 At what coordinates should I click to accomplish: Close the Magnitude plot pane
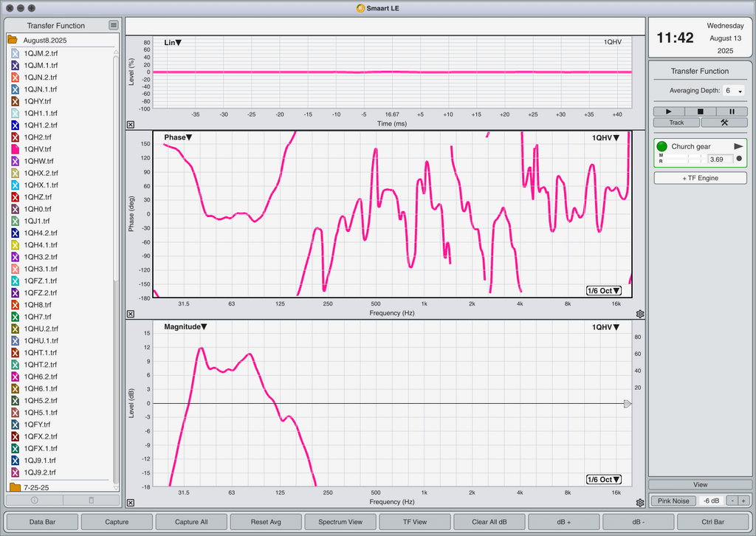click(131, 503)
